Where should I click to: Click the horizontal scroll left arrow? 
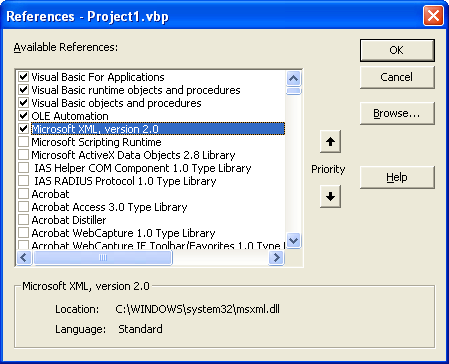[24, 257]
